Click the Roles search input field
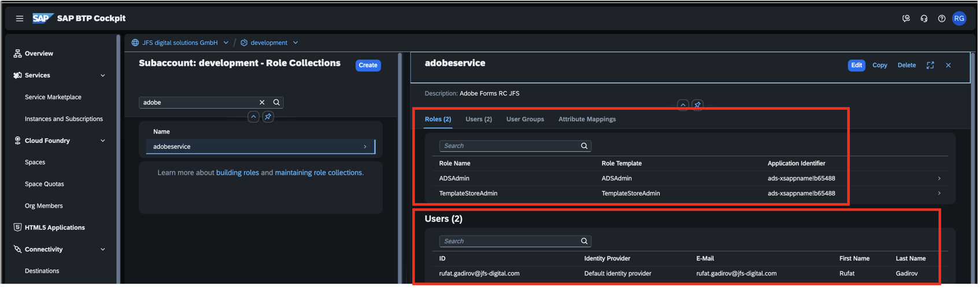 click(x=509, y=146)
